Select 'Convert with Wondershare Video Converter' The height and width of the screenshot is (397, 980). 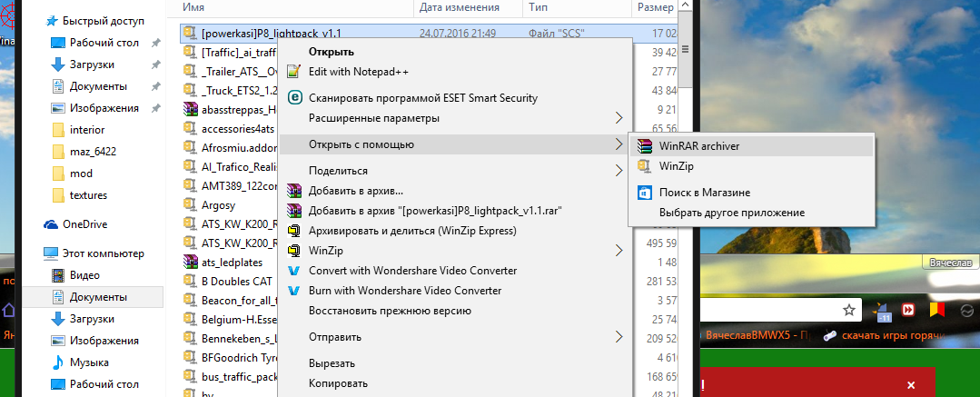click(x=413, y=271)
